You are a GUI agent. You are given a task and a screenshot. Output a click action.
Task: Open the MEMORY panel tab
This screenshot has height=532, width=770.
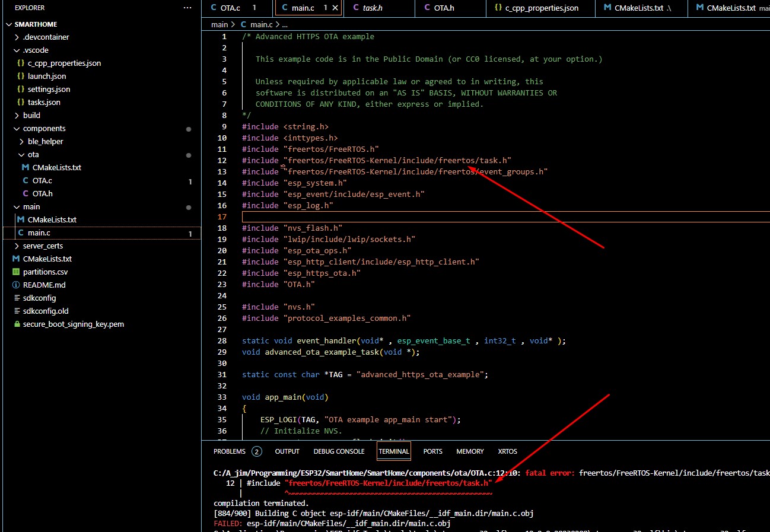point(470,451)
